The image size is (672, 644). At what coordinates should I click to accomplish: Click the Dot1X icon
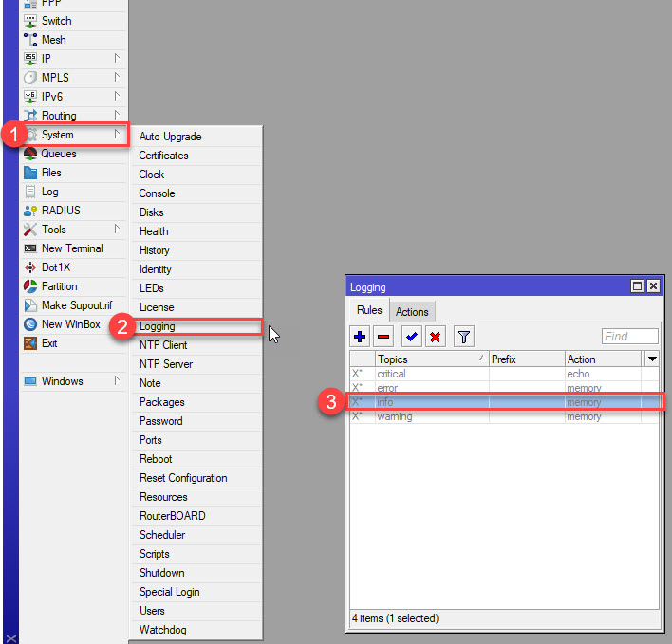tap(30, 267)
